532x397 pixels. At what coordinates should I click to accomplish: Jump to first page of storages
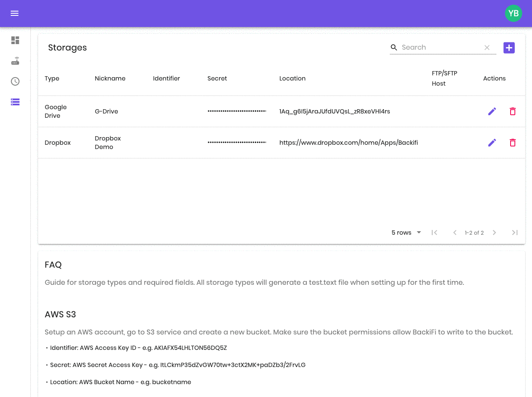(434, 233)
